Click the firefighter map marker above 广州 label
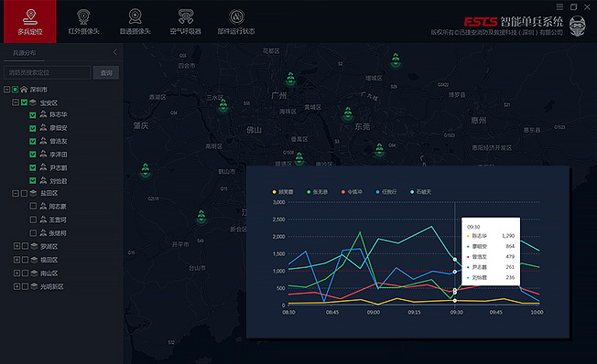 tap(291, 79)
